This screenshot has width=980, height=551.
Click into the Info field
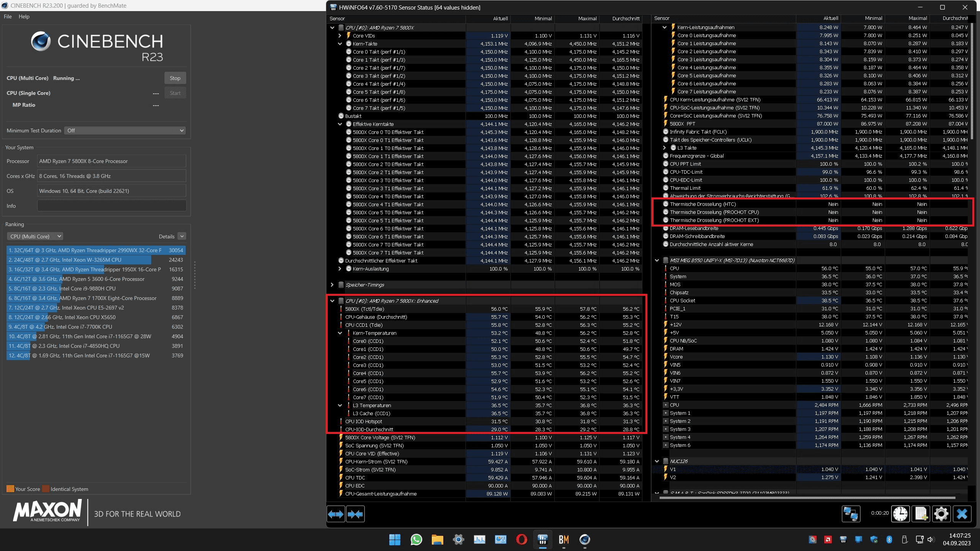(x=112, y=206)
